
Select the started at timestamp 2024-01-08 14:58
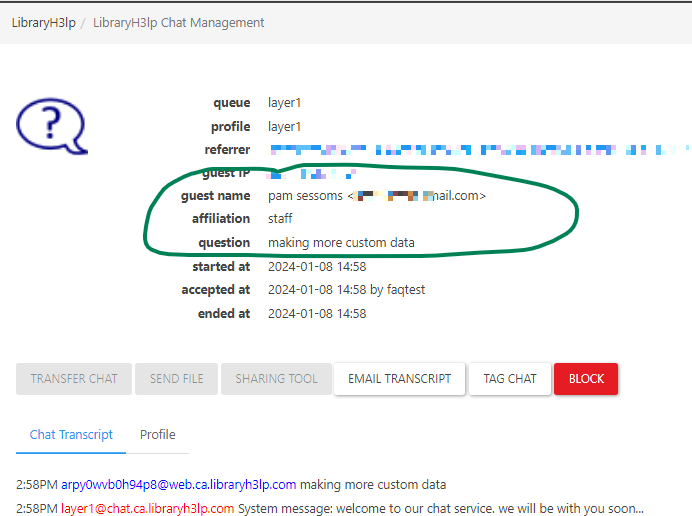point(317,267)
